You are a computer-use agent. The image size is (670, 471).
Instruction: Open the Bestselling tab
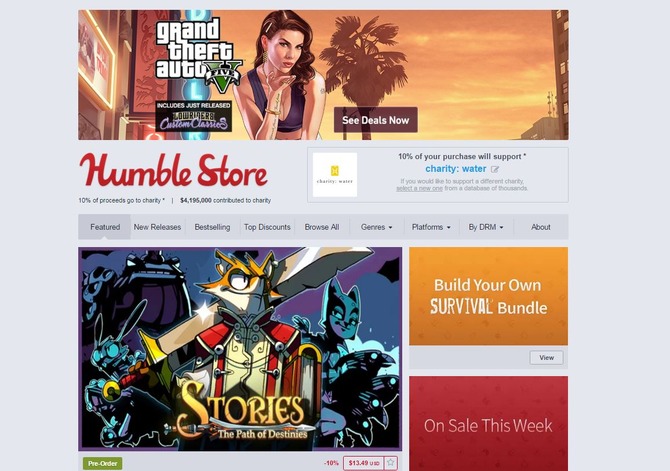(212, 227)
